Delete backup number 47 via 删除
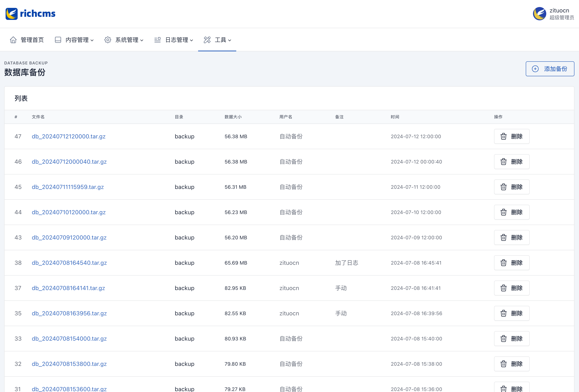 click(x=512, y=136)
